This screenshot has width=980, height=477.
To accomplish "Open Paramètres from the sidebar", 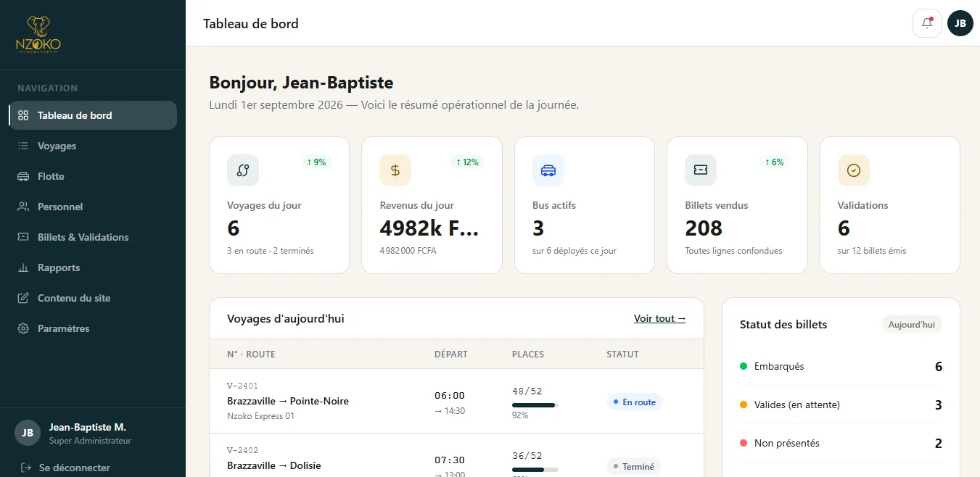I will (93, 328).
